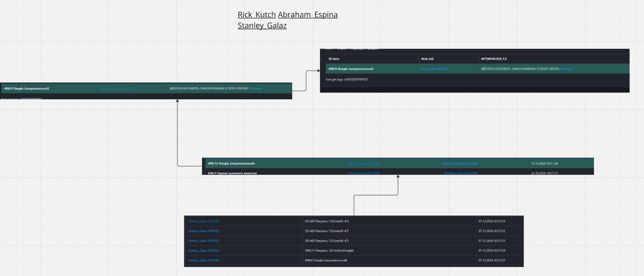Click the 22.10.2024 18:37:37 timestamp
This screenshot has width=644, height=276.
click(x=545, y=173)
